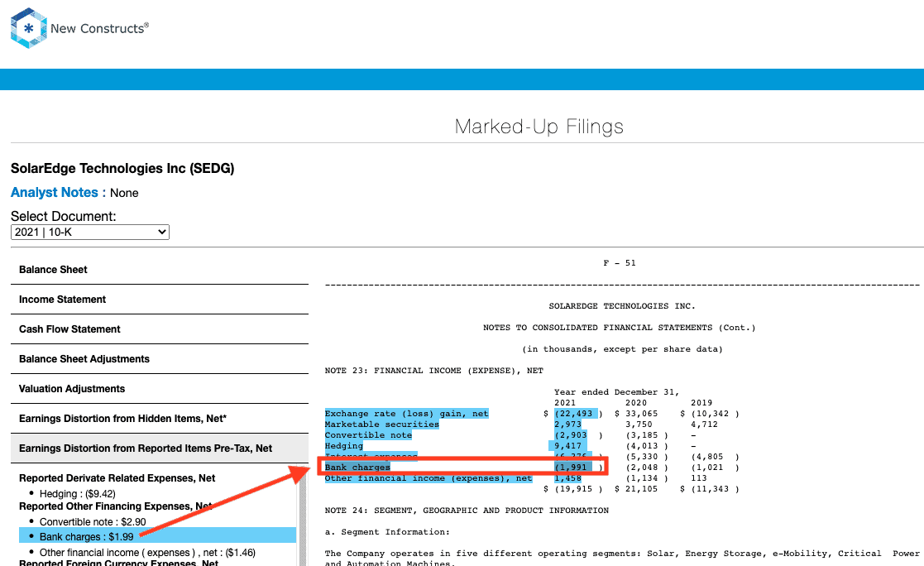The image size is (924, 566).
Task: Click Reported Derivate Related Expenses, Net heading
Action: click(117, 478)
